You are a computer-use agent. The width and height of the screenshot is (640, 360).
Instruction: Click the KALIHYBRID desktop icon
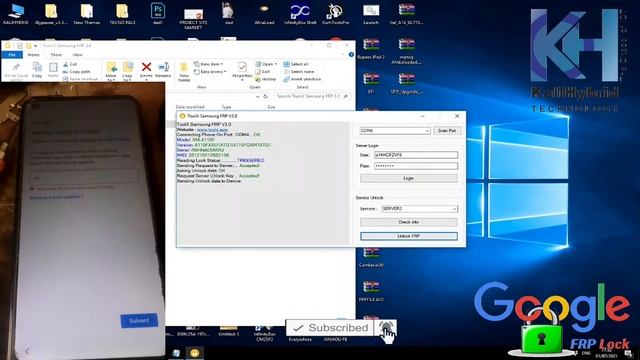click(16, 14)
